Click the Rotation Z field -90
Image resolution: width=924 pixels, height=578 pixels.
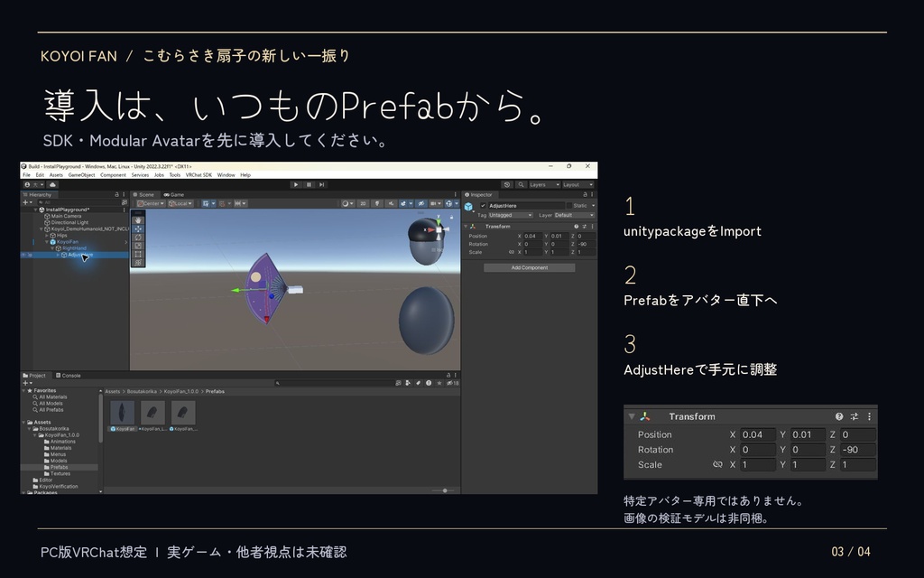pyautogui.click(x=586, y=244)
